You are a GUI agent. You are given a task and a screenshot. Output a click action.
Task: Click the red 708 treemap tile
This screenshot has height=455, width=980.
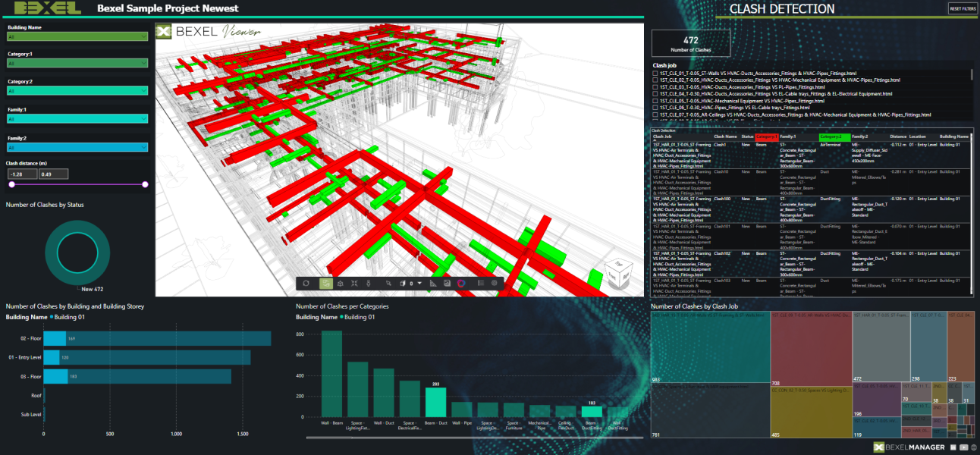tap(811, 348)
